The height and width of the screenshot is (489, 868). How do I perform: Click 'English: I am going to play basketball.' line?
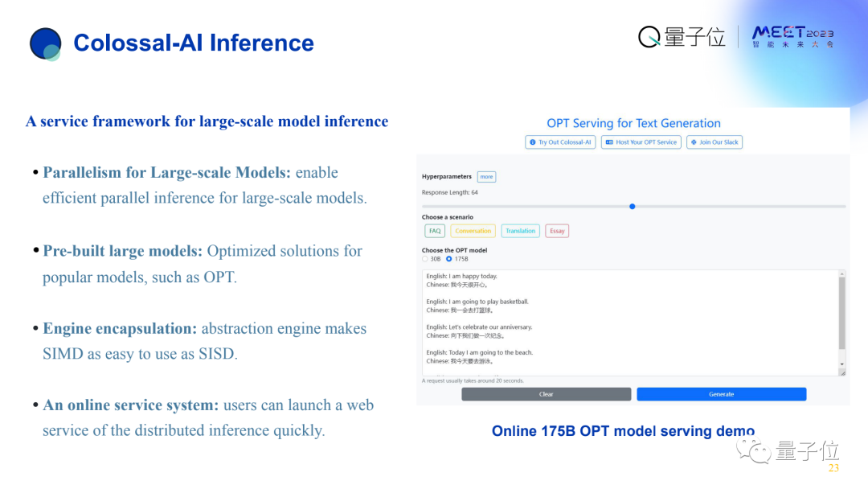pos(477,302)
